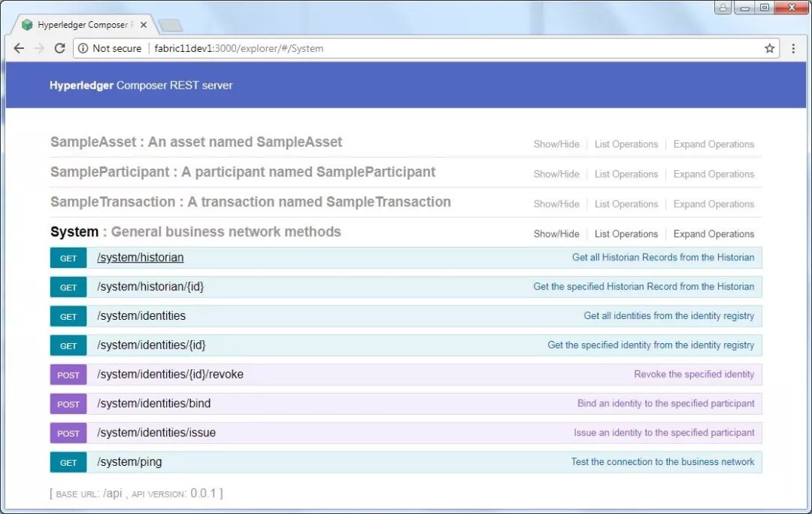Close the Hyperledger Composer tab with its X
The height and width of the screenshot is (514, 812).
click(144, 25)
